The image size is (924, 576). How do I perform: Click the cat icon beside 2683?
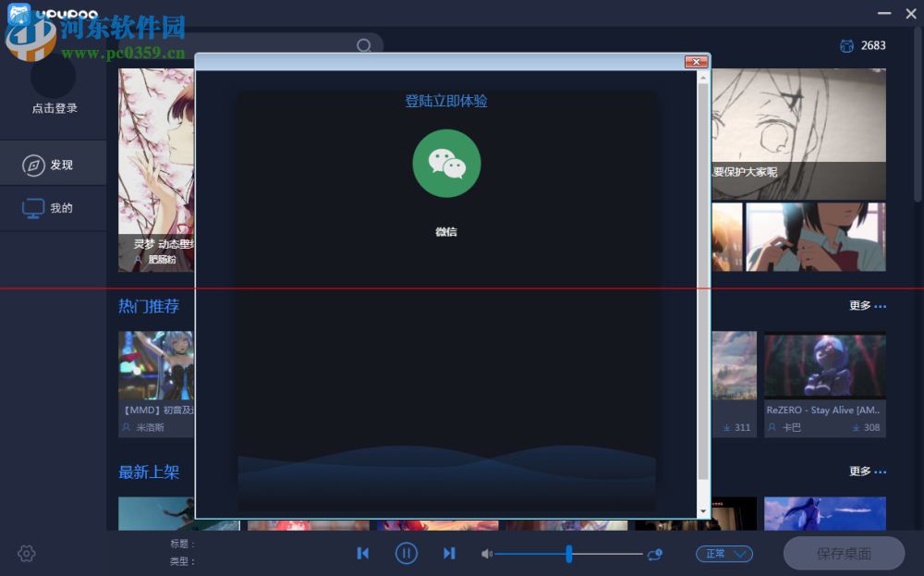[x=846, y=46]
